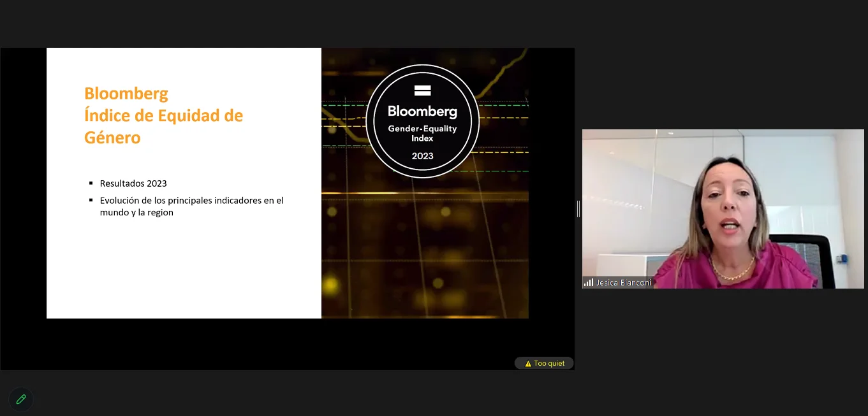Click the green pencil annotation icon
The width and height of the screenshot is (868, 416).
pyautogui.click(x=21, y=399)
